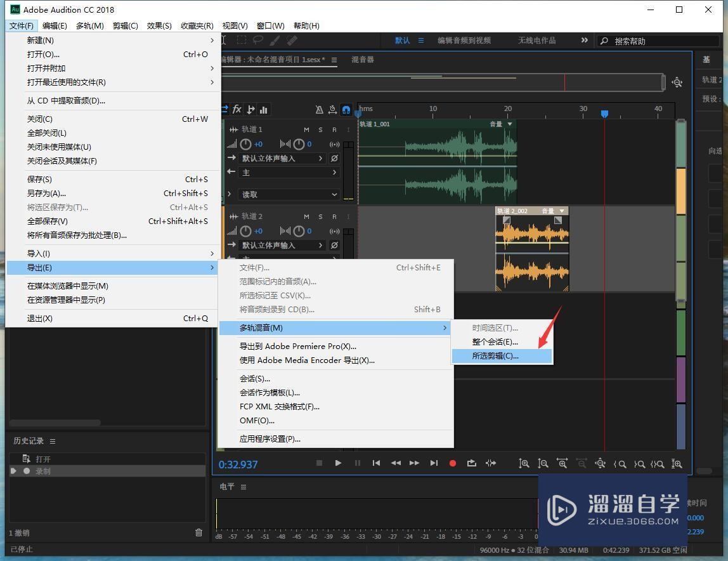Viewport: 728px width, 561px height.
Task: Switch to 混音器 tab
Action: tap(363, 60)
